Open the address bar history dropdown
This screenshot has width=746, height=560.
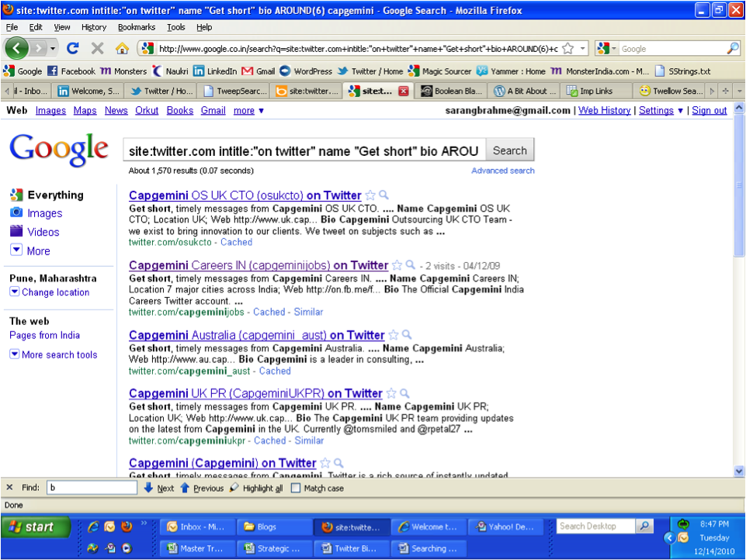click(x=583, y=49)
